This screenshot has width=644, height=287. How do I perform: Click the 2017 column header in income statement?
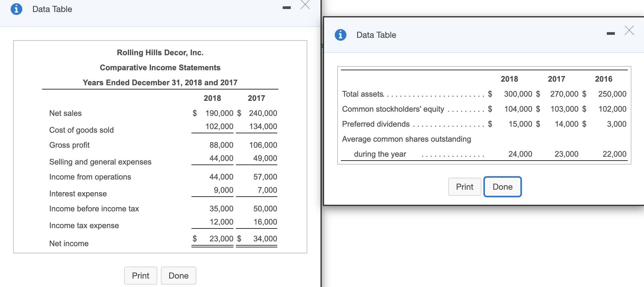pos(256,98)
